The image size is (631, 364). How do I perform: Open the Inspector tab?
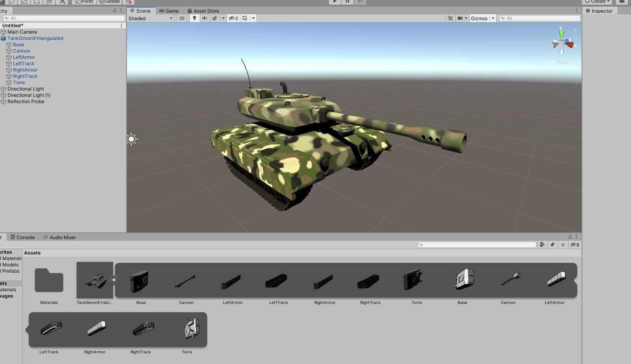click(x=599, y=11)
